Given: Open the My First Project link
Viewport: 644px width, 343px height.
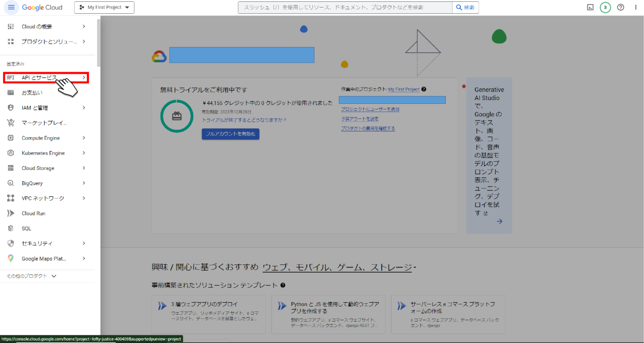Looking at the screenshot, I should pos(404,89).
